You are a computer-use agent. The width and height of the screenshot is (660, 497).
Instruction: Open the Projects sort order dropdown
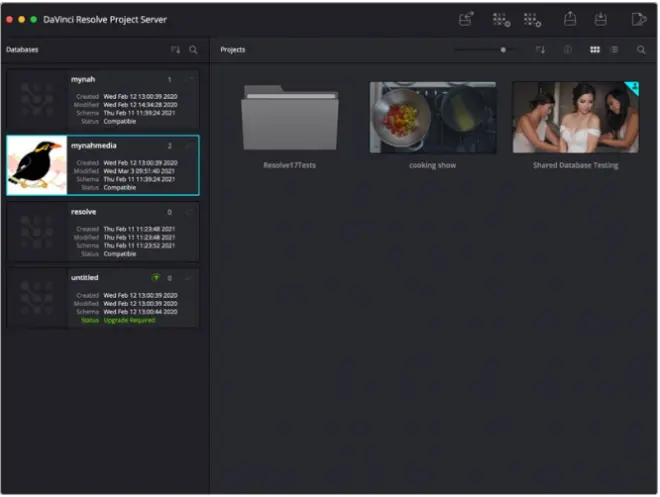click(x=540, y=50)
